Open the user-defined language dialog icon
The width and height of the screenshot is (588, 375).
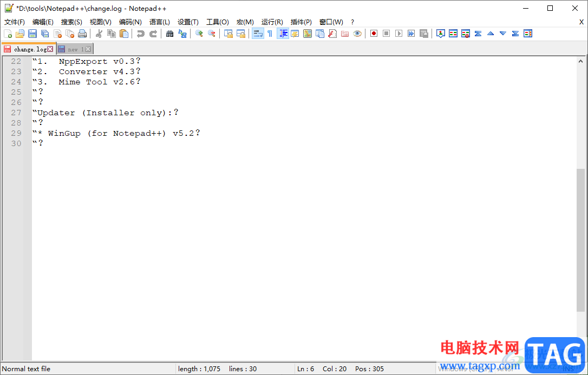click(x=295, y=34)
